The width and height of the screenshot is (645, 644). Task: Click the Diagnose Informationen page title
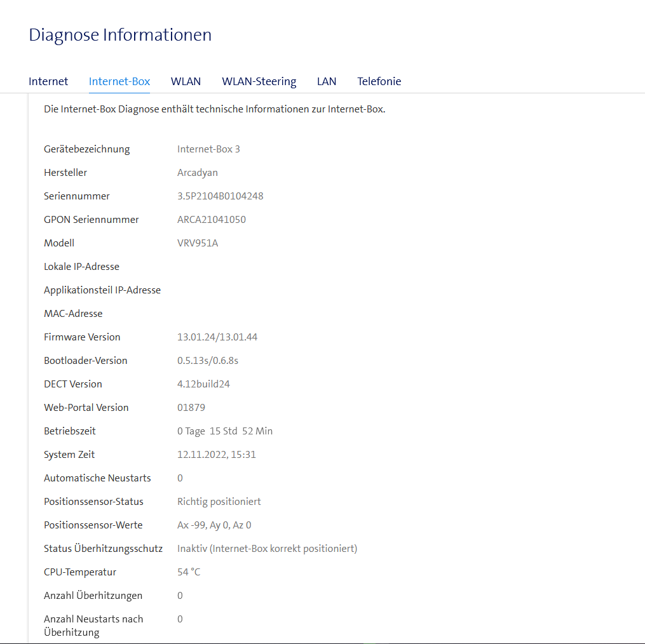click(120, 35)
